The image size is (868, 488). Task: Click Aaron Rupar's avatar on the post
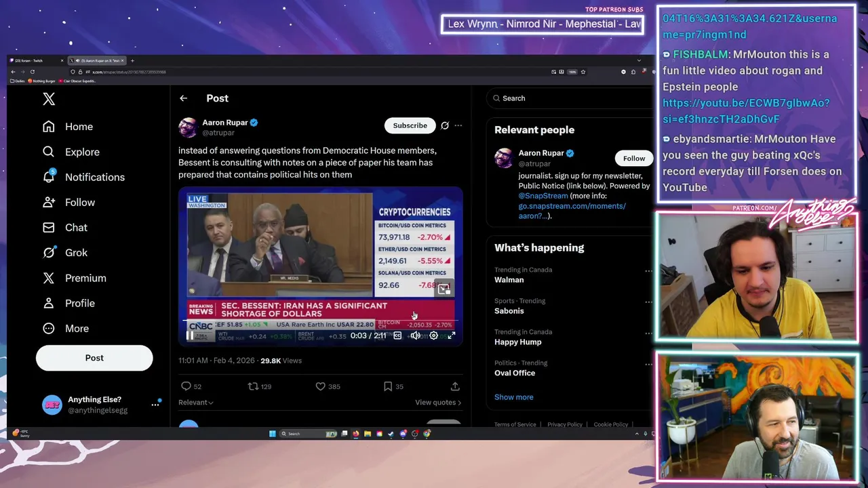click(x=188, y=127)
